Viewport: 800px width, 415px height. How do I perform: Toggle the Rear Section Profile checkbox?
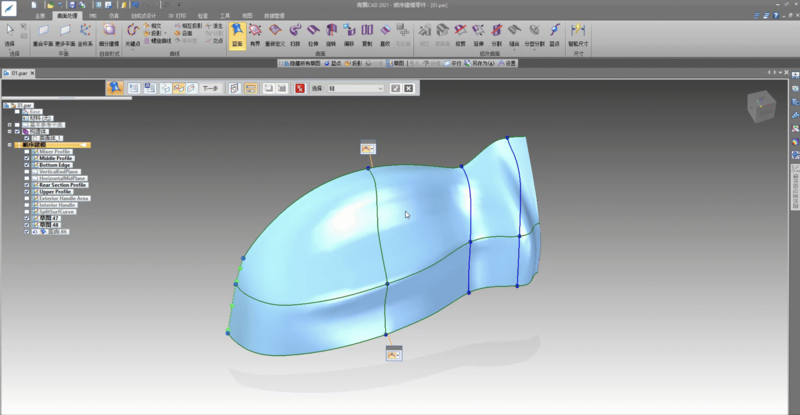coord(27,185)
